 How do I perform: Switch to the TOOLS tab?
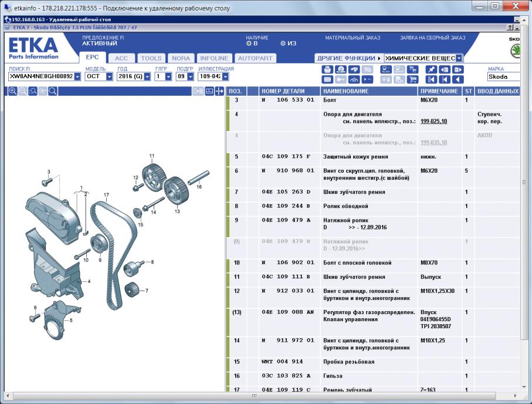tap(151, 59)
